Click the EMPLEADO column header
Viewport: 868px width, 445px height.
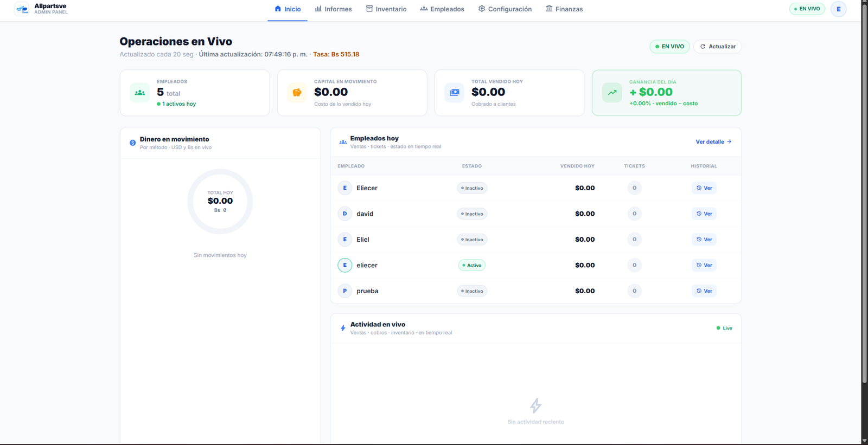[x=351, y=166]
